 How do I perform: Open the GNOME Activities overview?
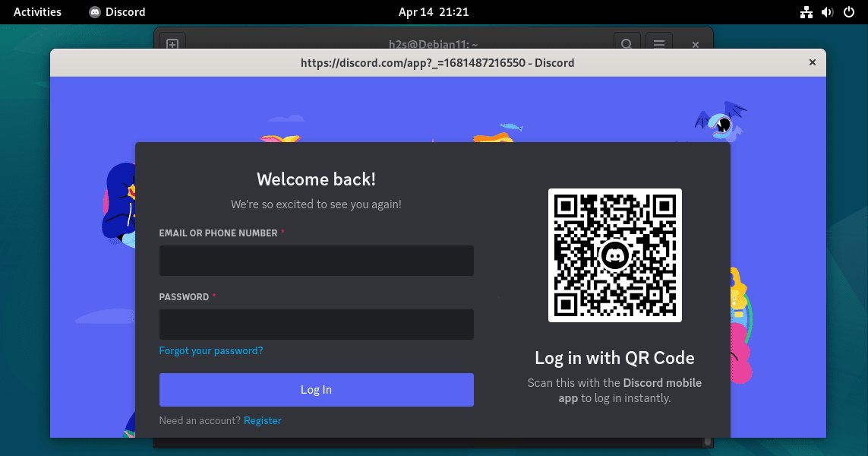pos(37,11)
